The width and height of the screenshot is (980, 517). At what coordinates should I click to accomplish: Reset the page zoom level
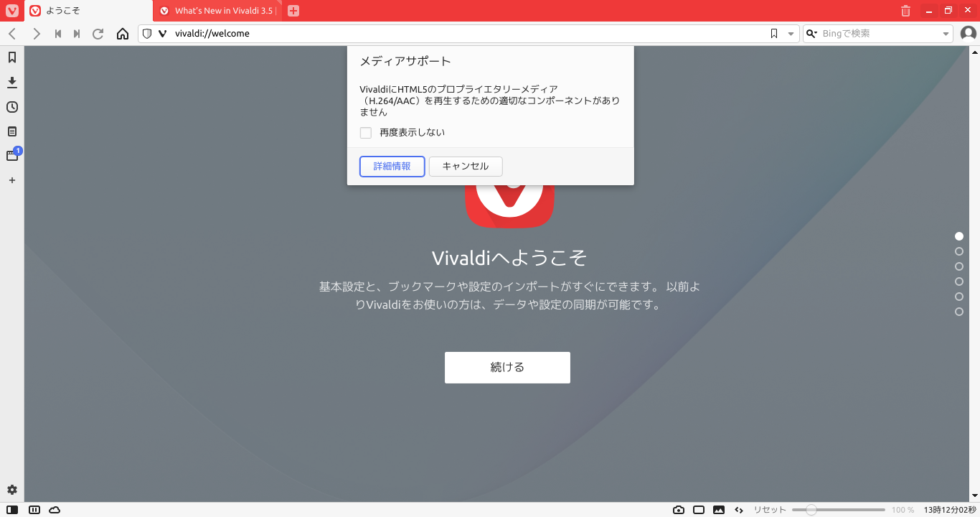point(770,510)
